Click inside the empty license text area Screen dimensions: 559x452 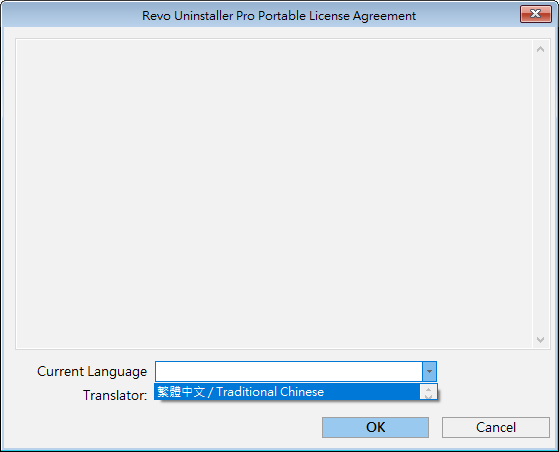(x=274, y=194)
